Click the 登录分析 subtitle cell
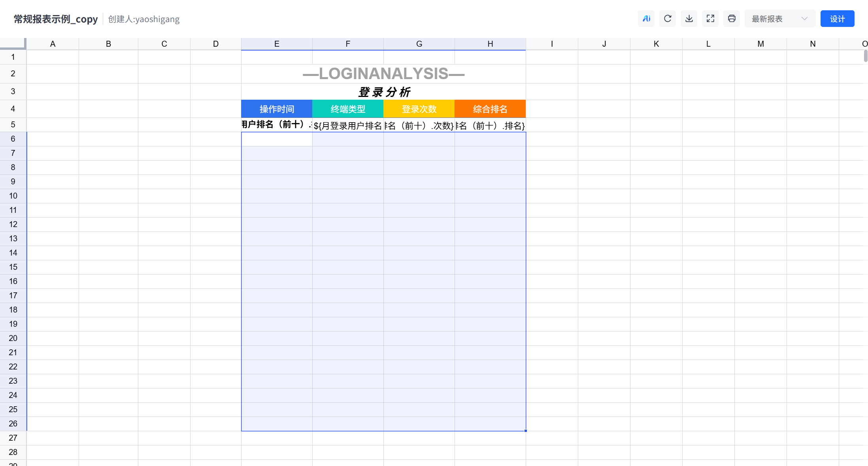This screenshot has width=868, height=466. (383, 92)
